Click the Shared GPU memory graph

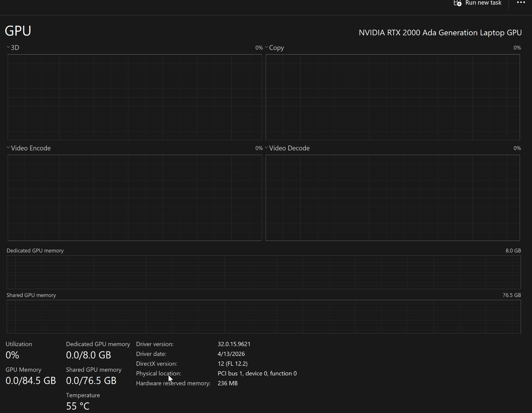(264, 316)
